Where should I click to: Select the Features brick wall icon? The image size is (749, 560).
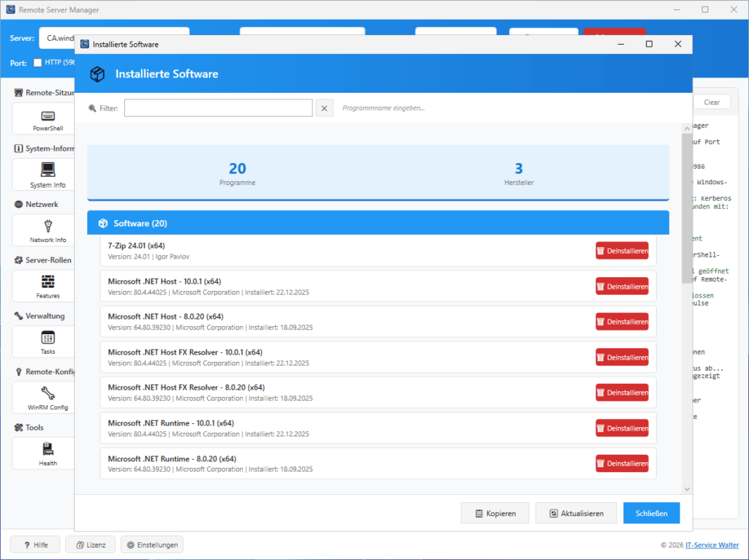[x=48, y=281]
